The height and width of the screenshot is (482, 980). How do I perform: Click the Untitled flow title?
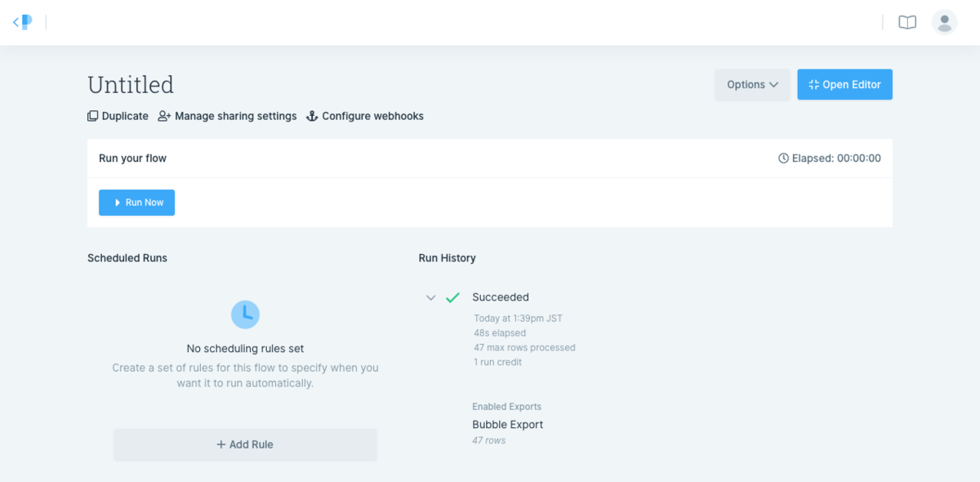[x=131, y=85]
